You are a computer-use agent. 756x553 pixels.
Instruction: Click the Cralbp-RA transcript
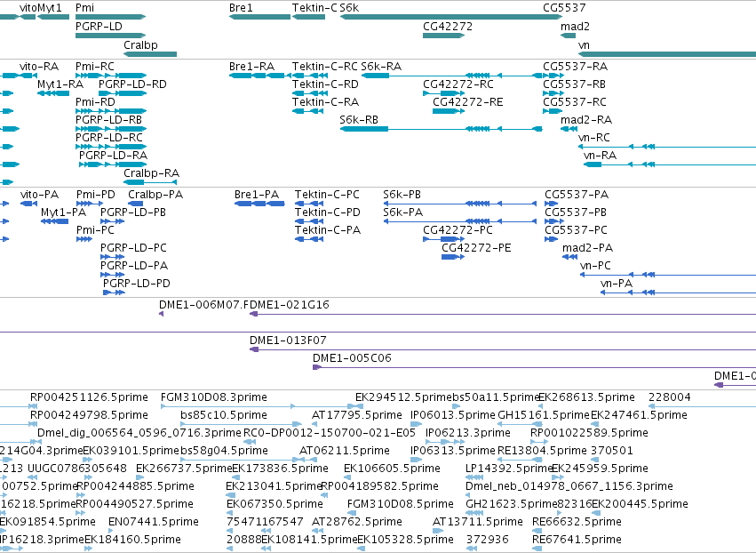[150, 182]
